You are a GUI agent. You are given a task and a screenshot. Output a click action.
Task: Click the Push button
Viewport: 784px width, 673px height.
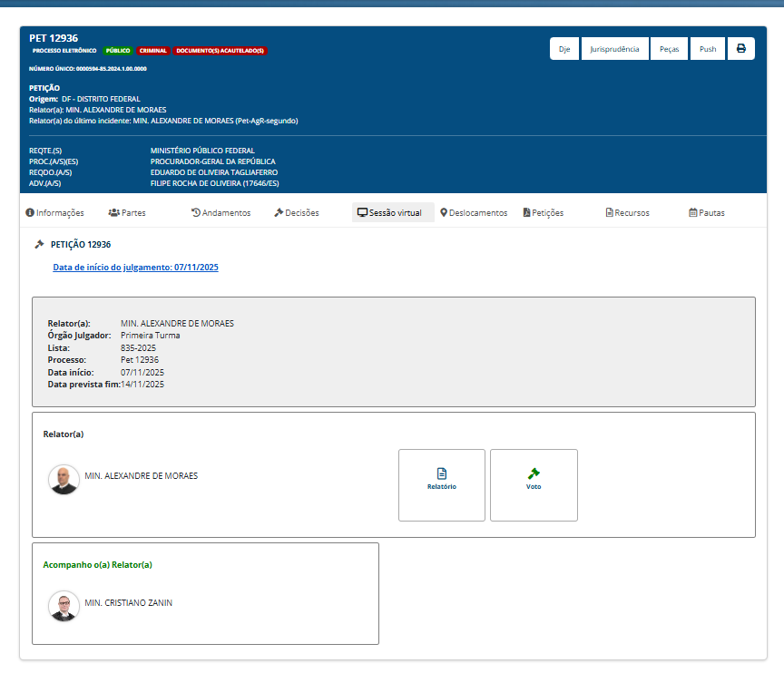click(x=708, y=48)
